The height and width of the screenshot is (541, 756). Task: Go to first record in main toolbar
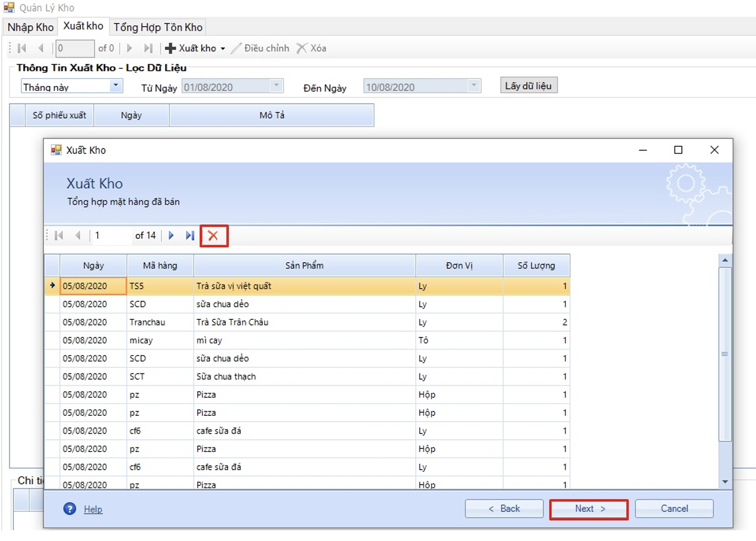coord(21,48)
